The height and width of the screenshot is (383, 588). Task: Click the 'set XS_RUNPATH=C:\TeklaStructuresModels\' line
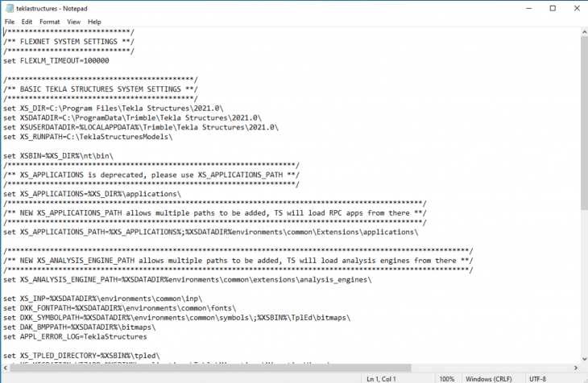(x=88, y=137)
